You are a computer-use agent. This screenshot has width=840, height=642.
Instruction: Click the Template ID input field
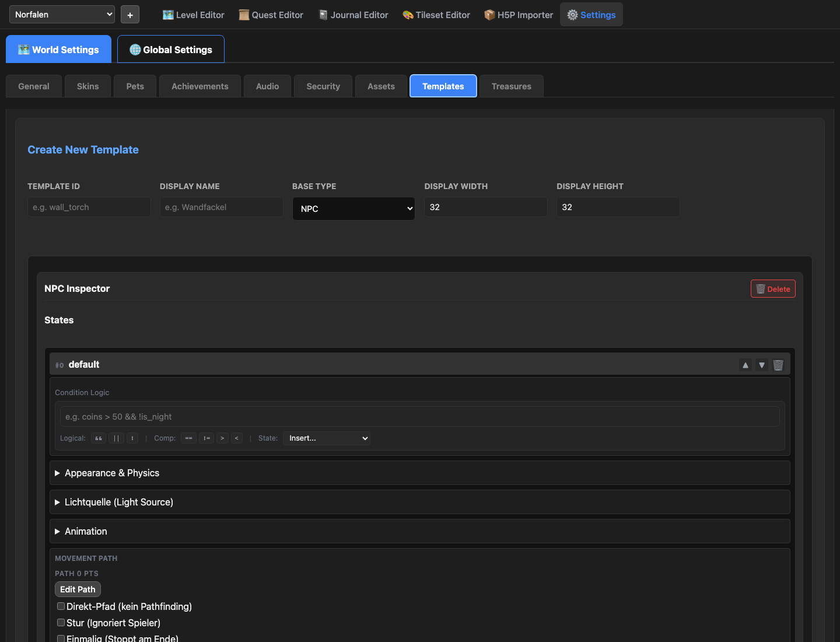89,207
